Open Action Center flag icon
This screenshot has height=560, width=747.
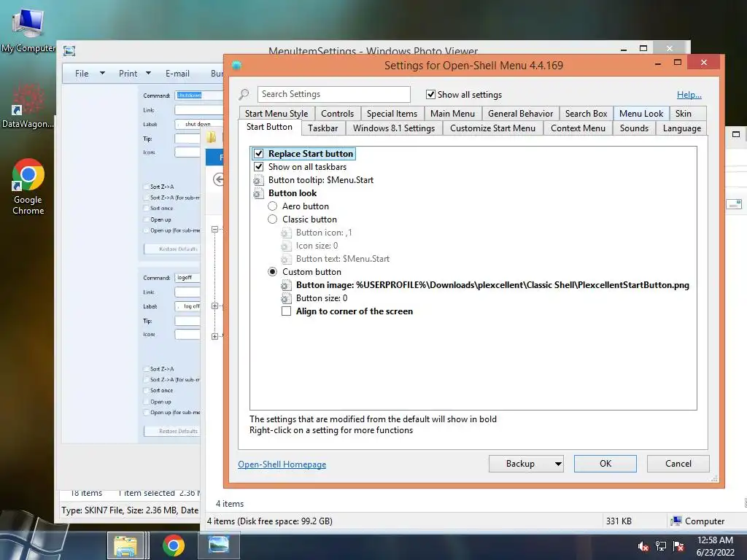tap(678, 546)
